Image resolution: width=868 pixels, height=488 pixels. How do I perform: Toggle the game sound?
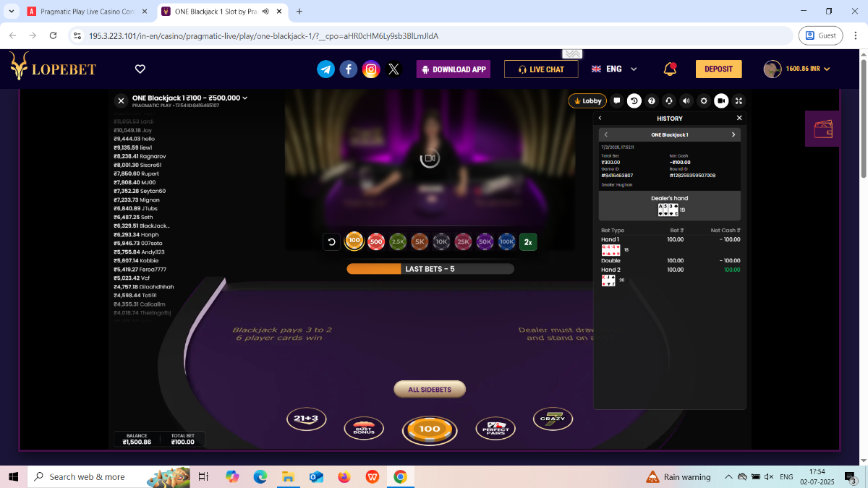point(686,100)
